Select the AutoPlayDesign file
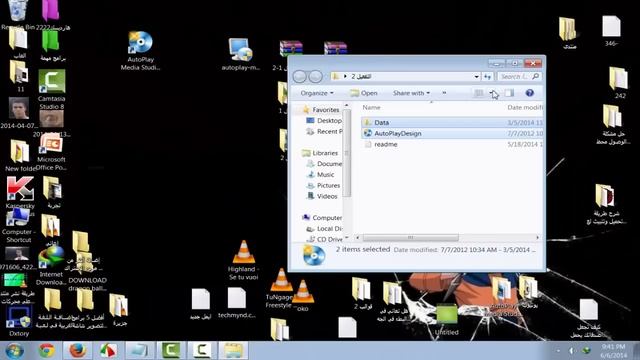This screenshot has height=360, width=640. pyautogui.click(x=452, y=133)
